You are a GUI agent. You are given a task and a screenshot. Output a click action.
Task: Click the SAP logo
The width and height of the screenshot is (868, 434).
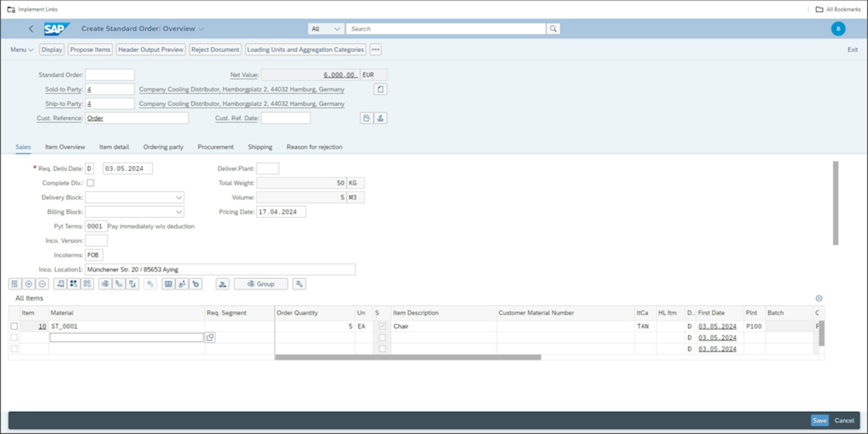56,29
